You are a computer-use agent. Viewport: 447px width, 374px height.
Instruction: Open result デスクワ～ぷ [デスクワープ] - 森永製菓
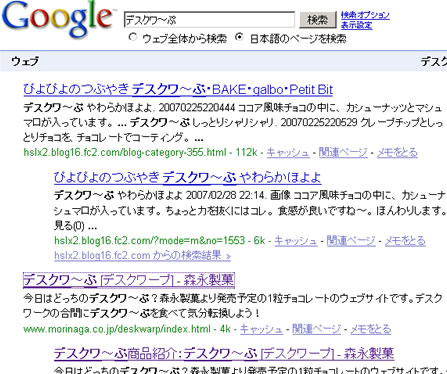point(129,280)
